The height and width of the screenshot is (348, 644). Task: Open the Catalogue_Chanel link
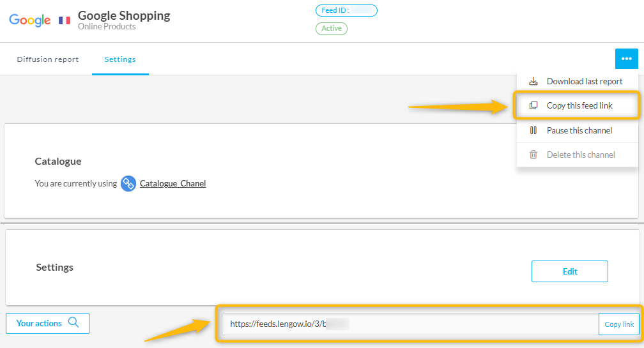point(172,184)
